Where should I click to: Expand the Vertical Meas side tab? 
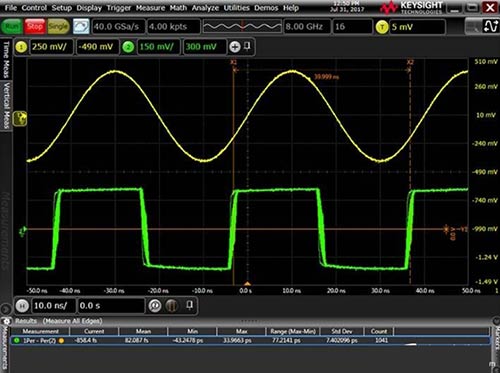(x=6, y=106)
